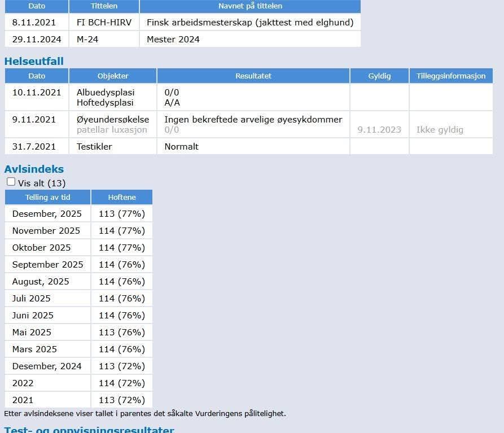Click the reliability footnote under Avlsindeks
Image resolution: width=504 pixels, height=433 pixels.
(x=145, y=413)
